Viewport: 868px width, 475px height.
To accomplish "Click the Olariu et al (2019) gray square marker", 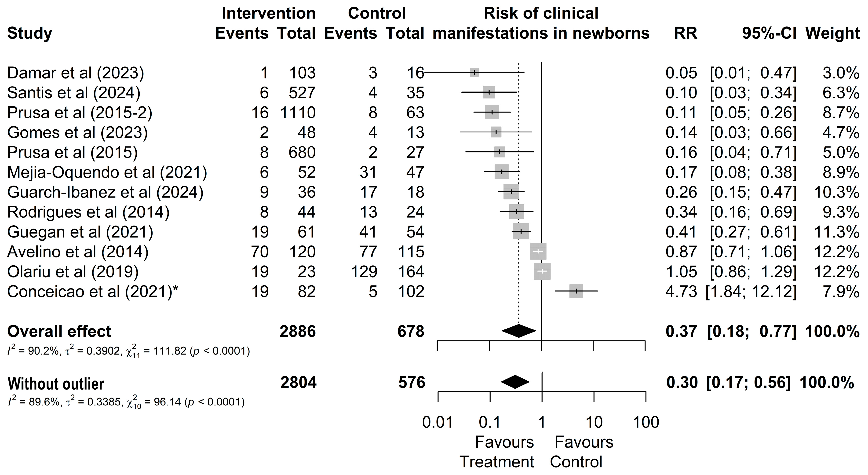I will 542,271.
